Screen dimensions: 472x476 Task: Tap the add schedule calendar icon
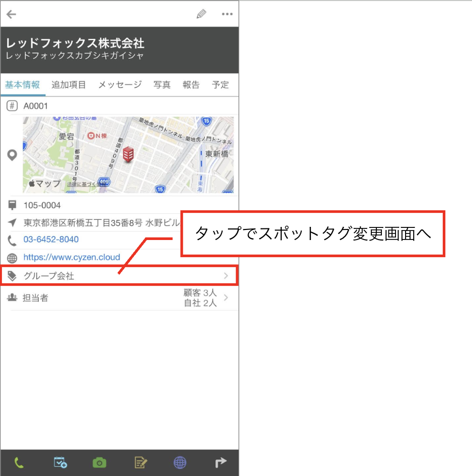pos(60,462)
